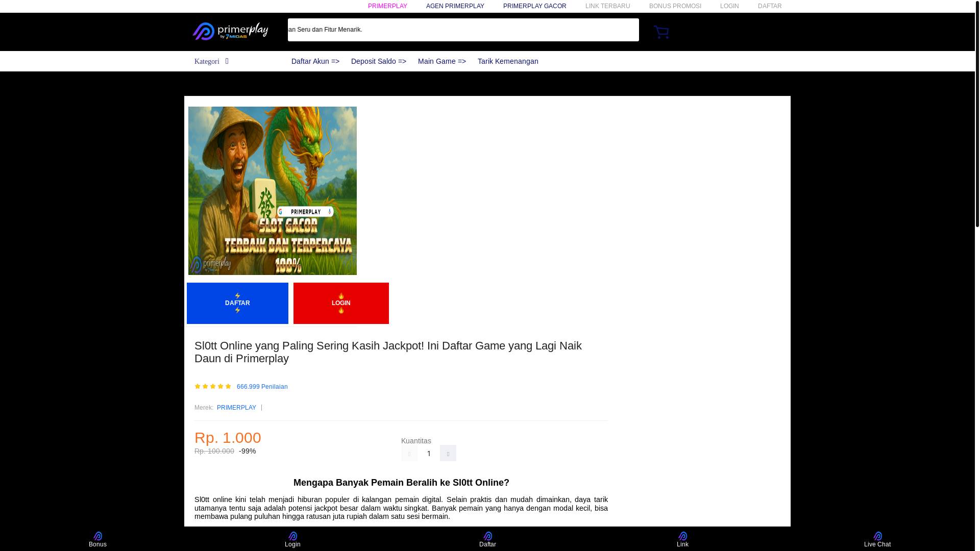Open Live Chat from bottom bar
The width and height of the screenshot is (980, 551).
(x=877, y=539)
